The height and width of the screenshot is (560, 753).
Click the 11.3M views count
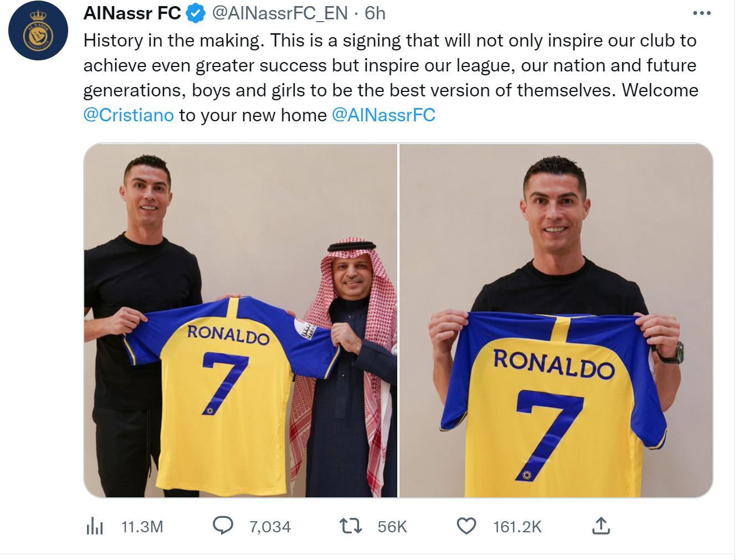click(142, 527)
